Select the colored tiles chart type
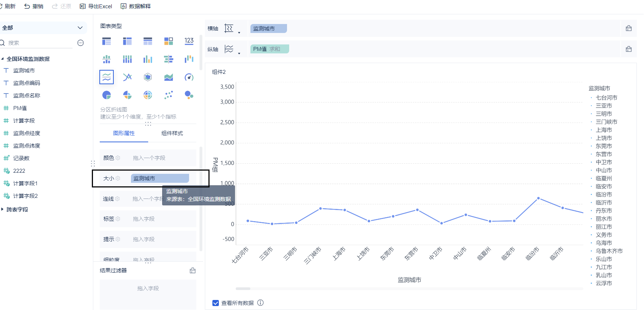Image resolution: width=644 pixels, height=310 pixels. point(169,41)
